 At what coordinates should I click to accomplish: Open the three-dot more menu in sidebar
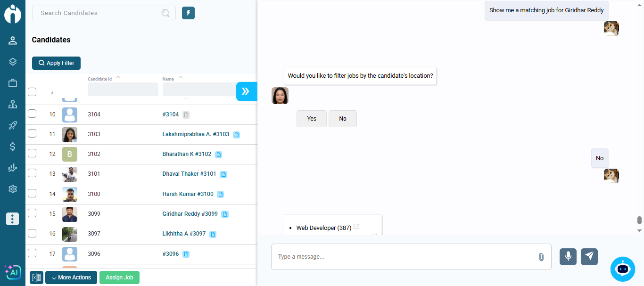click(x=13, y=219)
